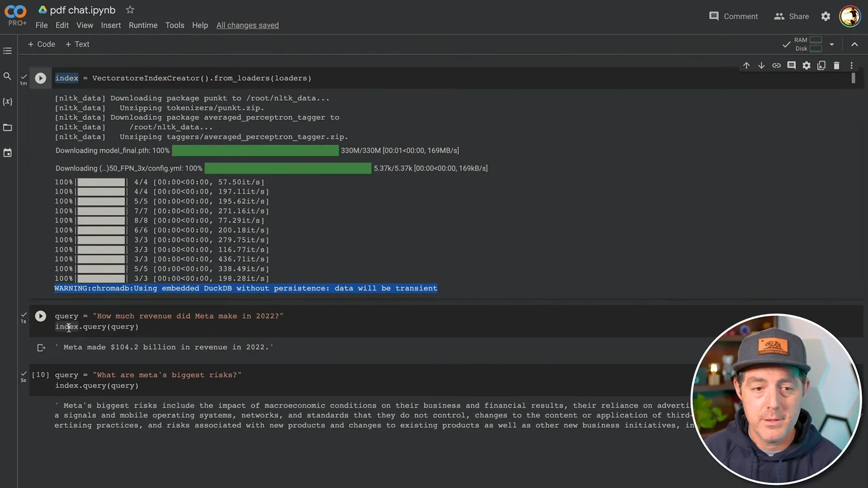
Task: Open the variables {x} panel icon
Action: (7, 102)
